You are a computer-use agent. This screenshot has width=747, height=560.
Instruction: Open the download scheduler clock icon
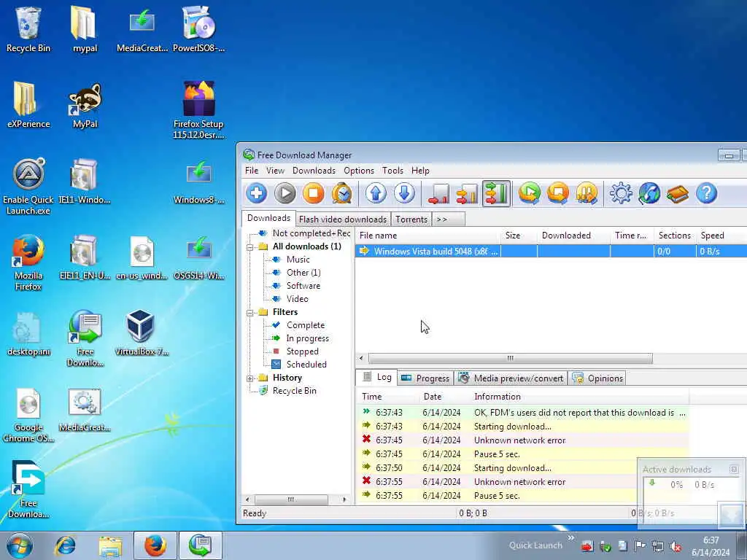[341, 193]
